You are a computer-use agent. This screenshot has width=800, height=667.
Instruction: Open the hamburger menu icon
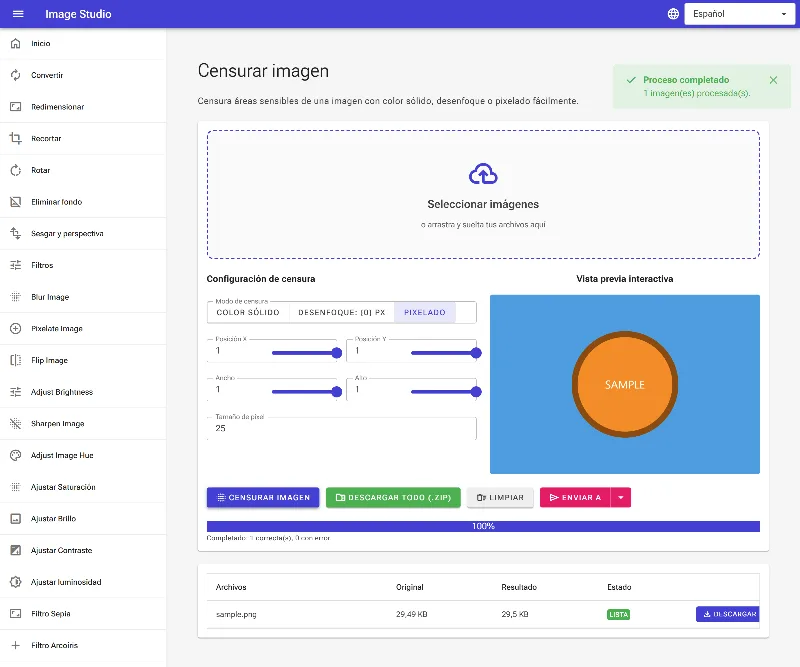18,14
